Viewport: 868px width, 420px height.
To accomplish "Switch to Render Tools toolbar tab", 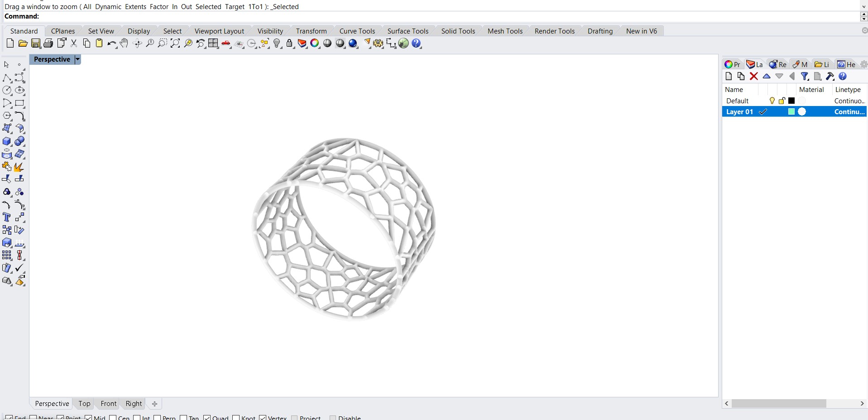I will point(554,31).
